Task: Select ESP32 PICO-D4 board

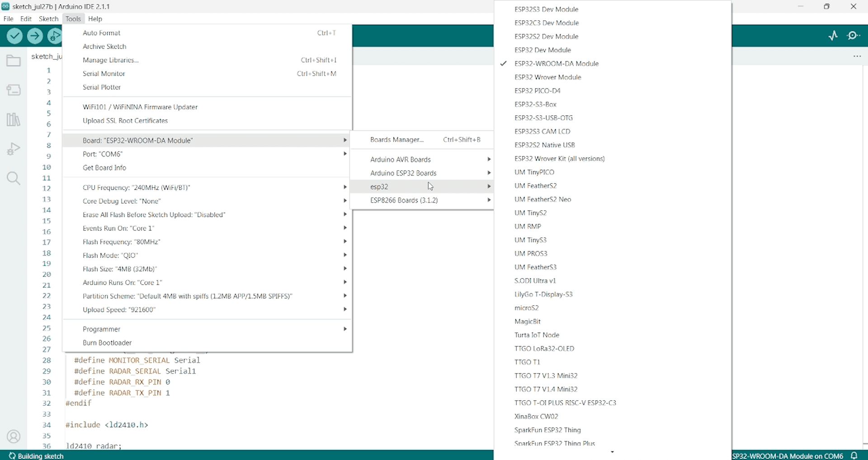Action: click(613, 90)
